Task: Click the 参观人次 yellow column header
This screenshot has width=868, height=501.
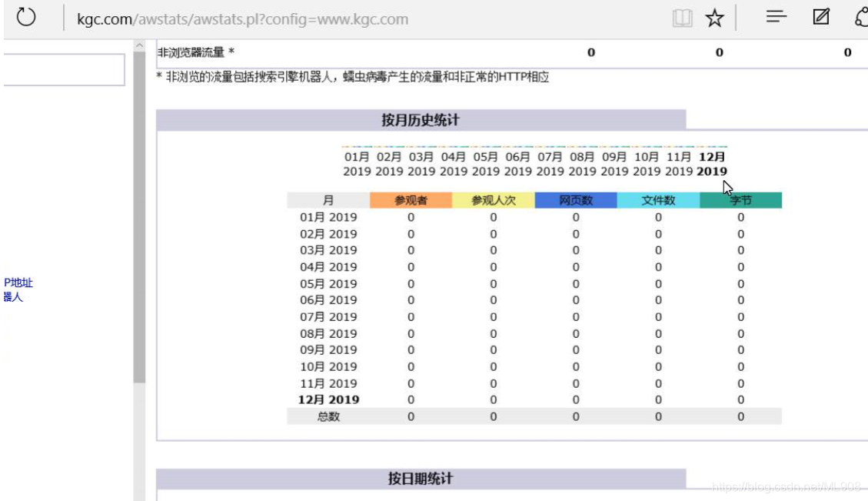Action: click(494, 200)
